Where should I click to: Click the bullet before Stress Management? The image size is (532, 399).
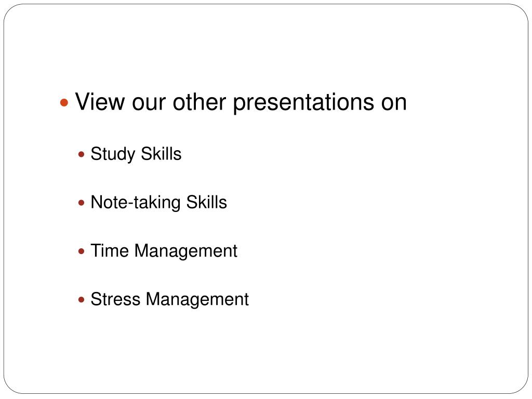coord(81,300)
